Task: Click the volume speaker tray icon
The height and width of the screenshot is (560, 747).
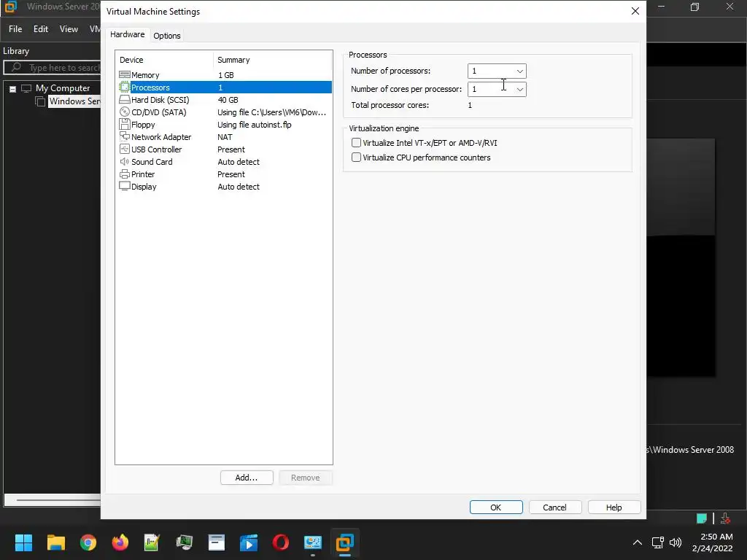Action: point(675,542)
